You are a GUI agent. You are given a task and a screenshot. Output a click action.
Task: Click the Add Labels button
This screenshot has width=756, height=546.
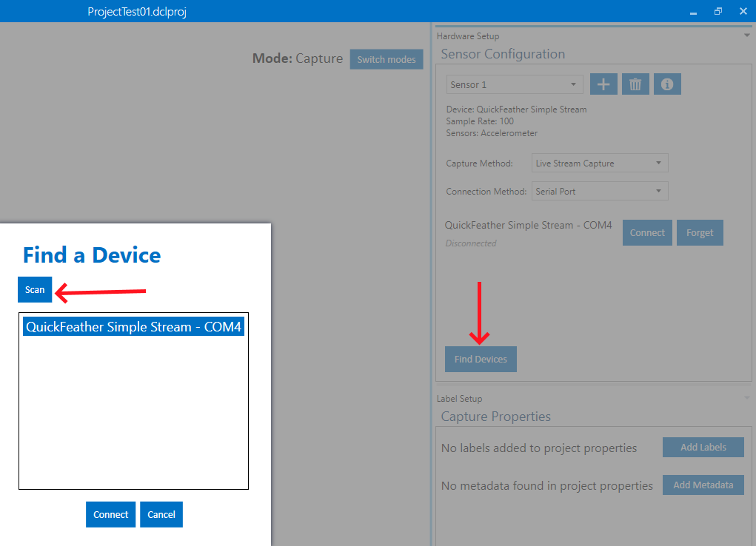[x=703, y=447]
